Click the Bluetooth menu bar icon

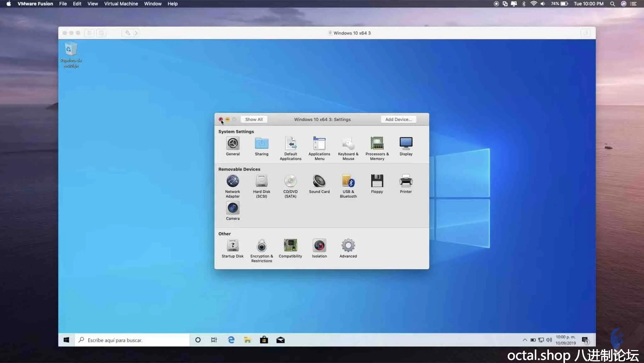pos(524,4)
